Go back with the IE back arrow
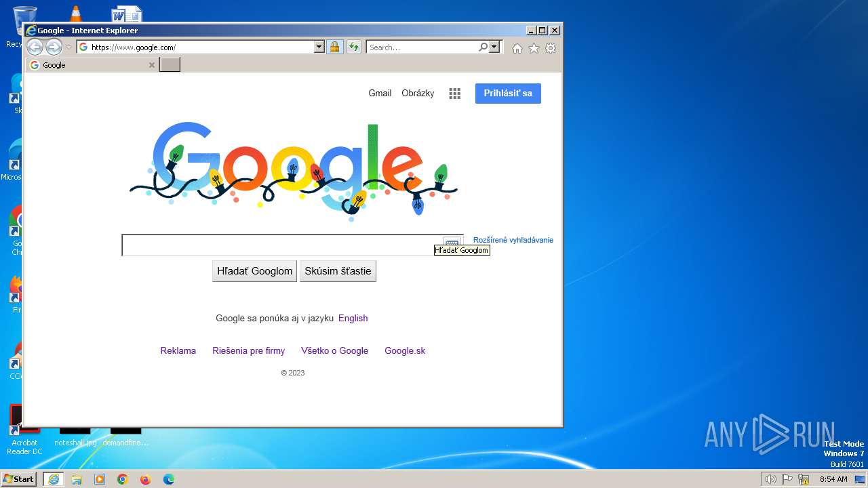 35,47
